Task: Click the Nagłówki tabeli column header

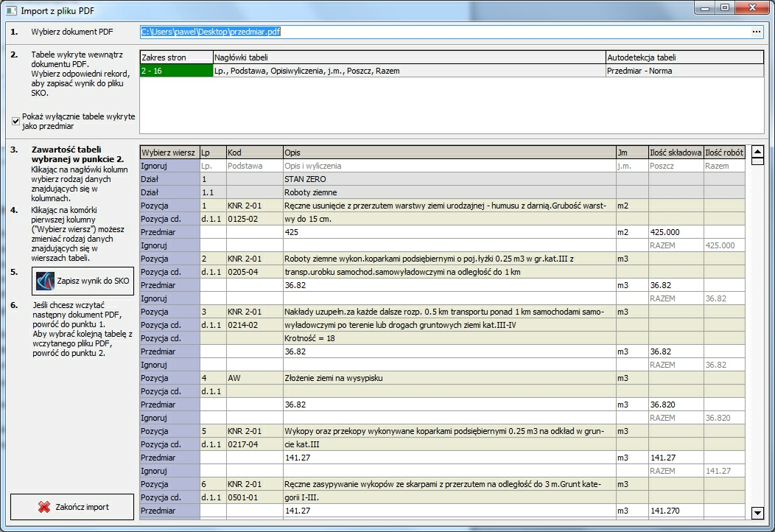Action: pos(410,57)
